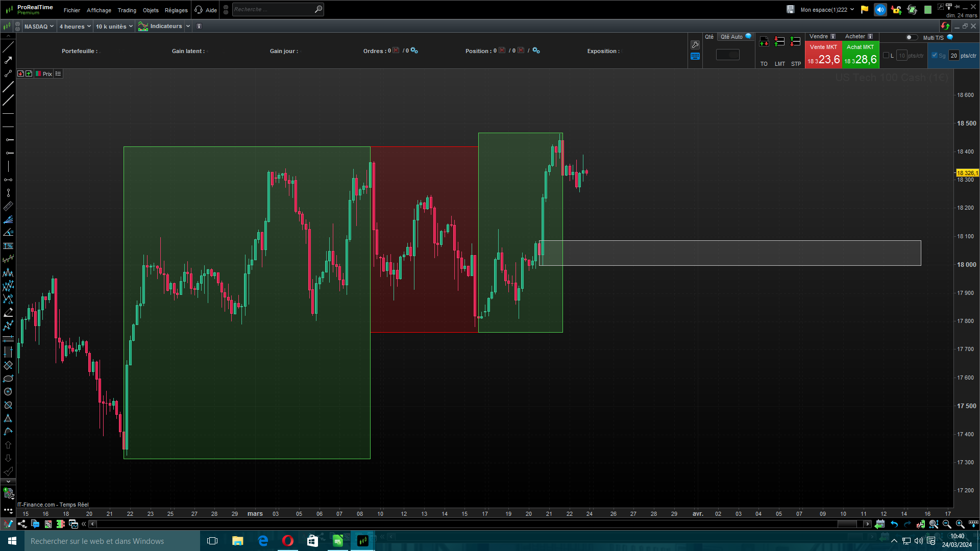Open the NASDAQ instrument dropdown
The image size is (980, 551).
click(x=39, y=27)
